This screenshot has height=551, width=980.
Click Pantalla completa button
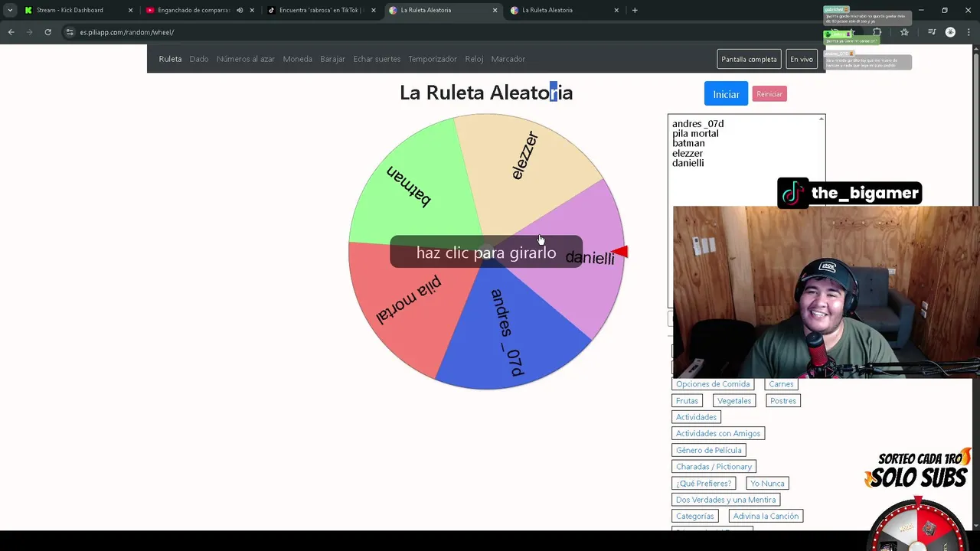(749, 59)
